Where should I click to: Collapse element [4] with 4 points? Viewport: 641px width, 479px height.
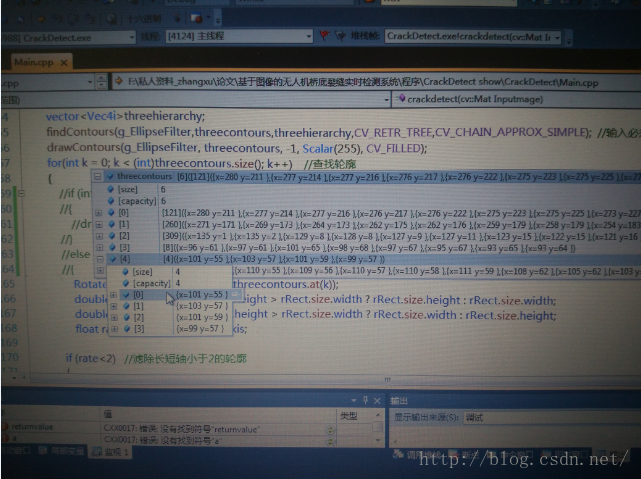pos(100,259)
